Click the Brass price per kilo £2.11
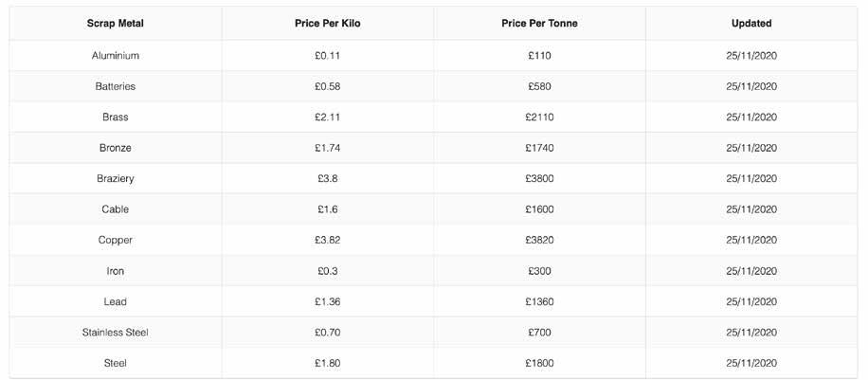Screen dimensions: 868x380 tap(327, 118)
